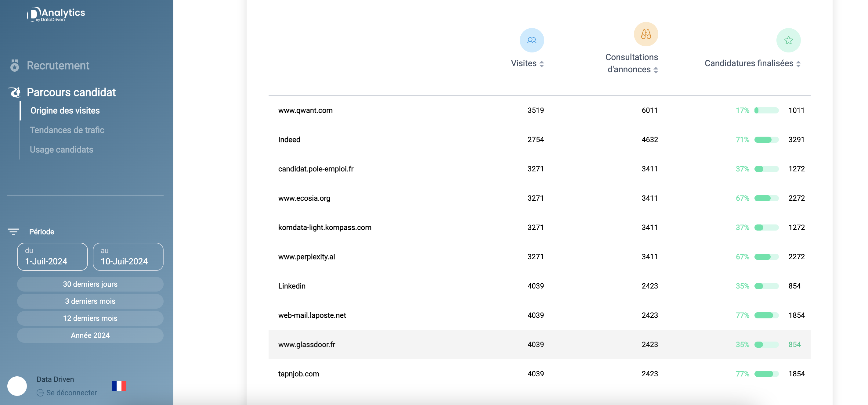Sort by Consultations d'annonces arrows
This screenshot has width=868, height=405.
[x=656, y=70]
